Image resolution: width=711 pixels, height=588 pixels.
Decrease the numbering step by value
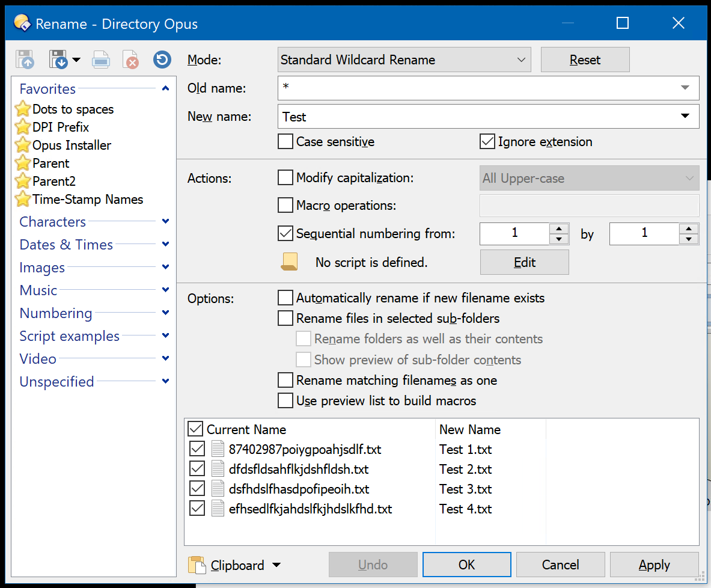tap(689, 239)
